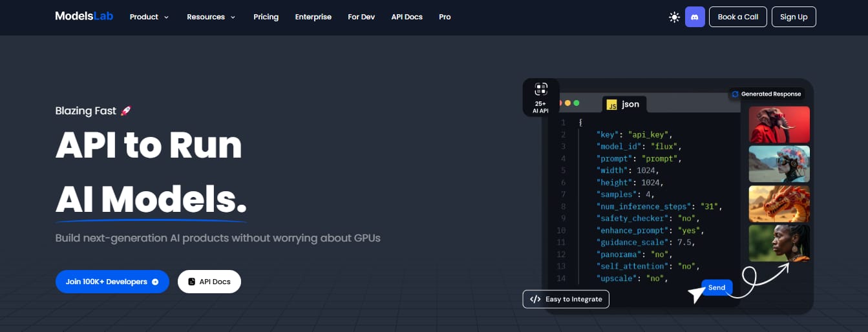The image size is (868, 332).
Task: Click the Resources menu chevron arrow
Action: point(232,17)
